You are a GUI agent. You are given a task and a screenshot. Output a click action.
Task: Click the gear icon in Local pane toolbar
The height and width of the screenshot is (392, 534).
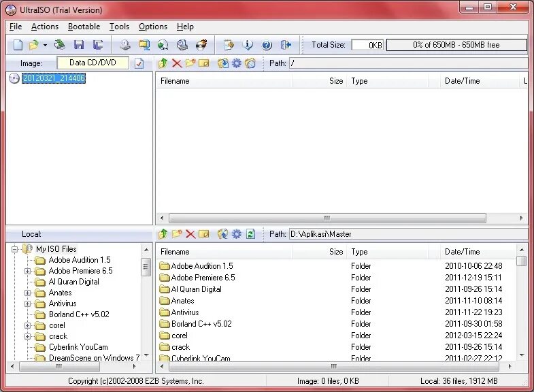point(236,234)
